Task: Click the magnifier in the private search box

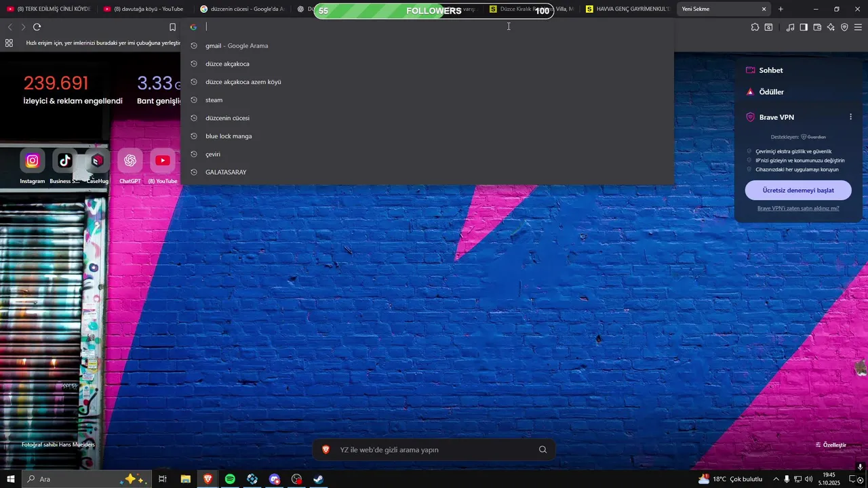Action: click(542, 449)
